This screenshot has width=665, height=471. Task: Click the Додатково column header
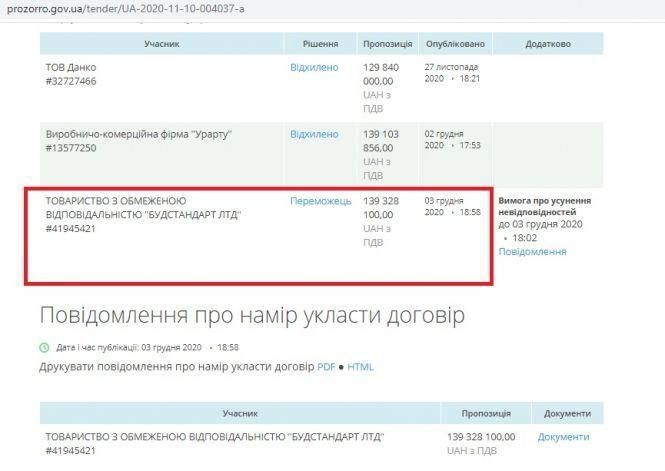pyautogui.click(x=548, y=44)
